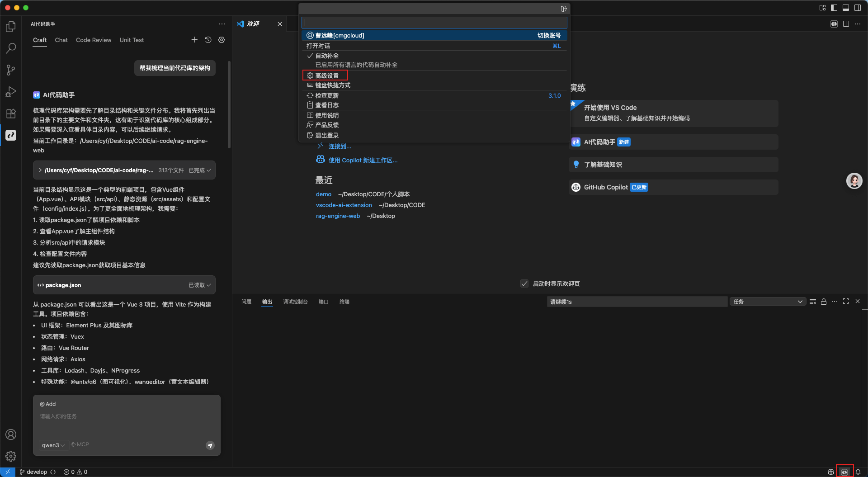Start a new conversation with the plus icon
Image resolution: width=868 pixels, height=477 pixels.
(194, 40)
